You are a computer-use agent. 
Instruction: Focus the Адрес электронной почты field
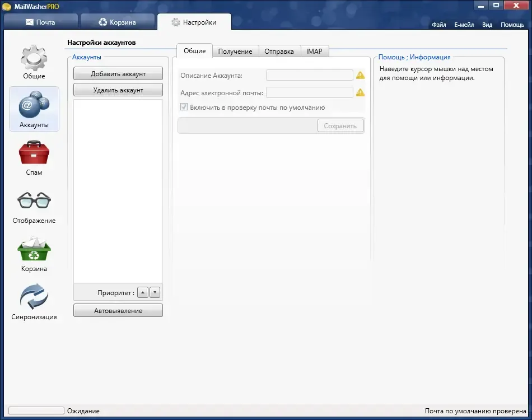click(310, 92)
